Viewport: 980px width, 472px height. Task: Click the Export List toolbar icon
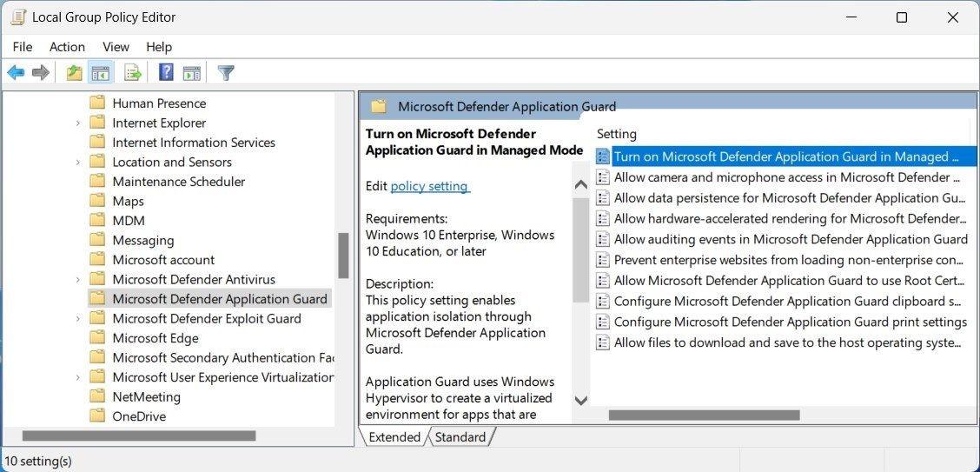click(x=133, y=72)
